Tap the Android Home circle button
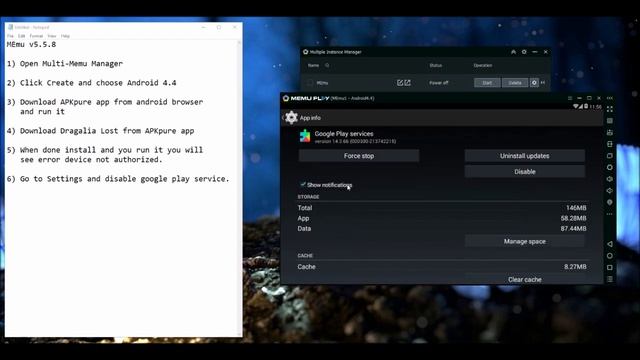Screen dimensions: 640x360 click(x=609, y=256)
